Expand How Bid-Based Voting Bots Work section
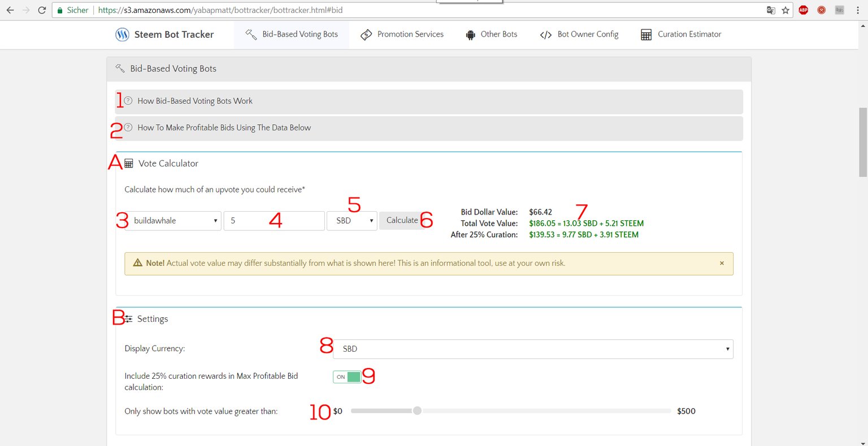 point(429,101)
